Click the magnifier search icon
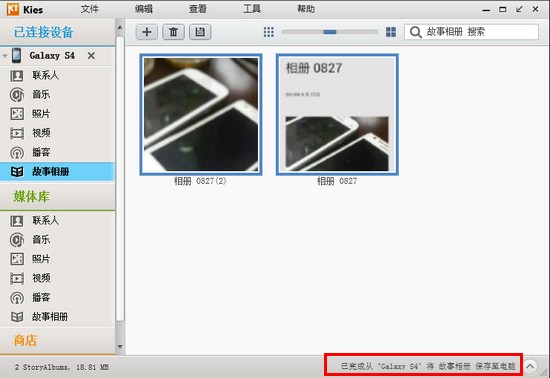Screen dimensions: 550x378 click(x=415, y=32)
